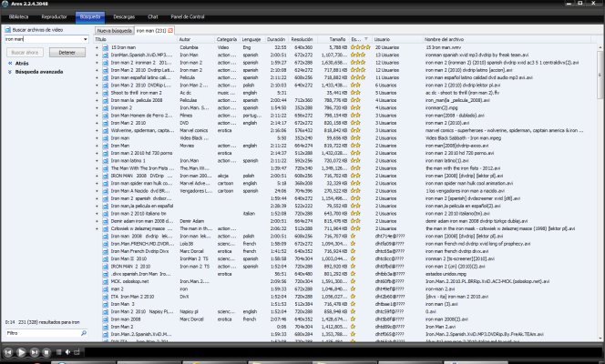Switch to the Reproductor tab
Image resolution: width=605 pixels, height=364 pixels.
pos(54,17)
